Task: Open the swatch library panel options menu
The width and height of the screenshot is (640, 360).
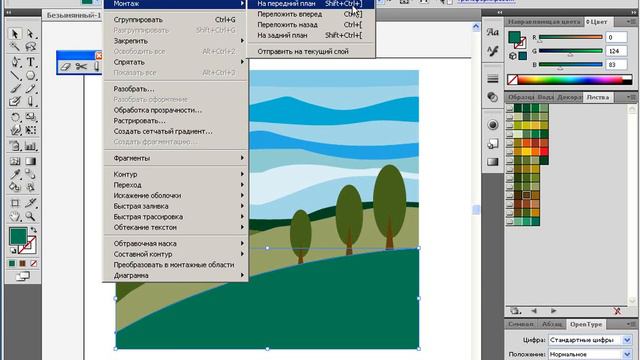Action: [632, 97]
